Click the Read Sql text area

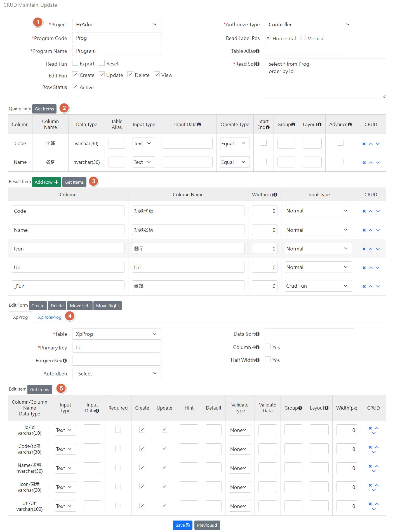[325, 78]
